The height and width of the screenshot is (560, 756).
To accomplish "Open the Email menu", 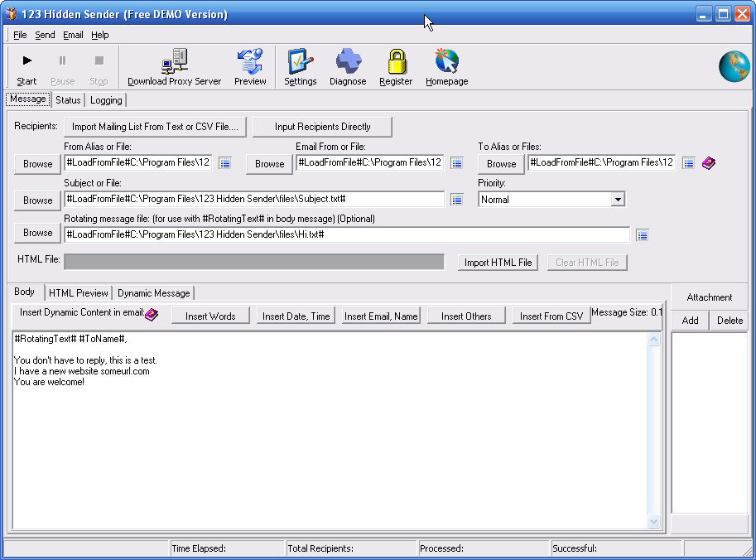I will (x=73, y=35).
